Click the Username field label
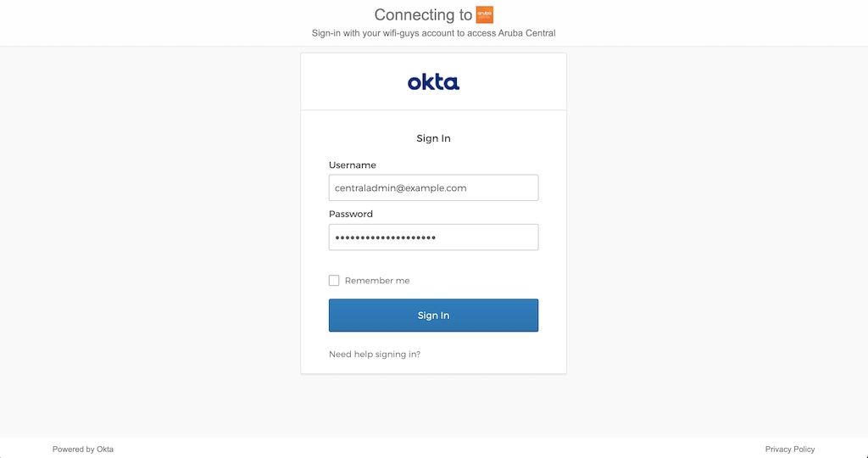This screenshot has width=868, height=458. click(x=353, y=165)
